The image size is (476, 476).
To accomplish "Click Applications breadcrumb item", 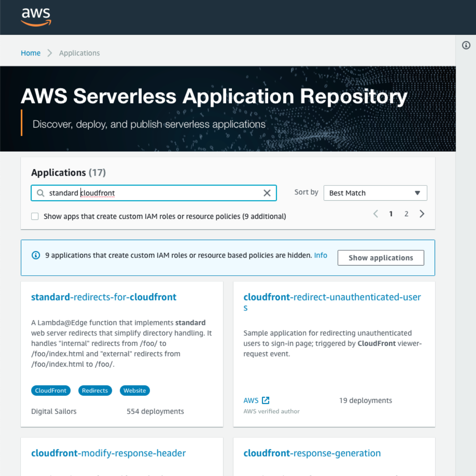I will 79,53.
